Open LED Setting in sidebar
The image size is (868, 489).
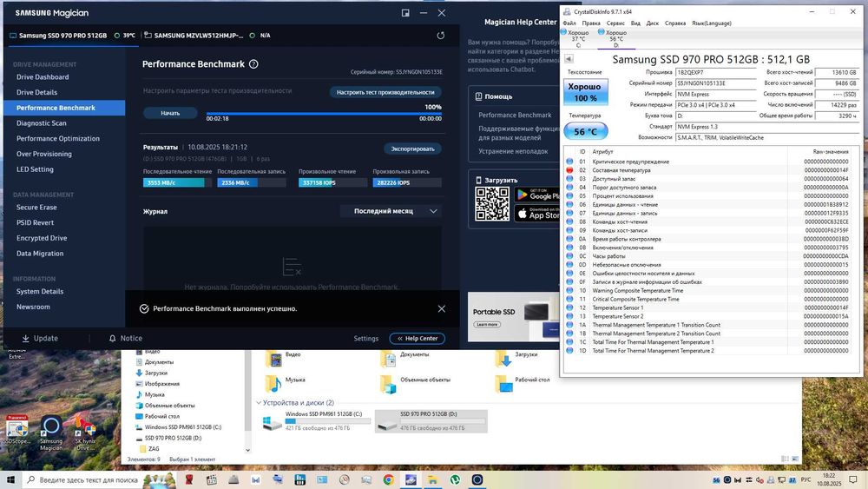(x=35, y=169)
